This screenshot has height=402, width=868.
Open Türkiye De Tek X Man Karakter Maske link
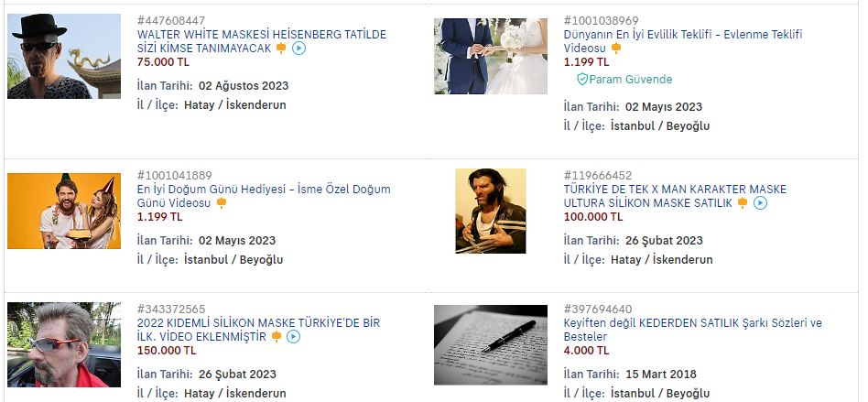[x=675, y=196]
